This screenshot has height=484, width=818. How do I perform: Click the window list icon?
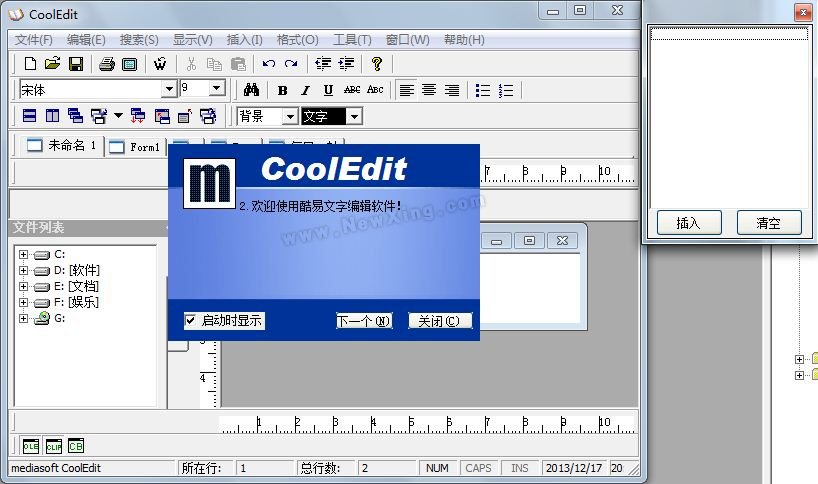pos(99,116)
